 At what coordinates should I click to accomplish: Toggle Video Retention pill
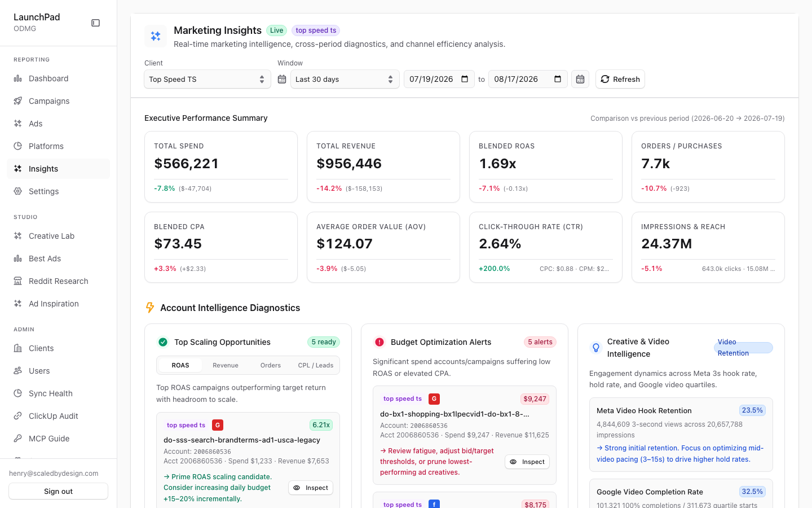[x=743, y=348]
